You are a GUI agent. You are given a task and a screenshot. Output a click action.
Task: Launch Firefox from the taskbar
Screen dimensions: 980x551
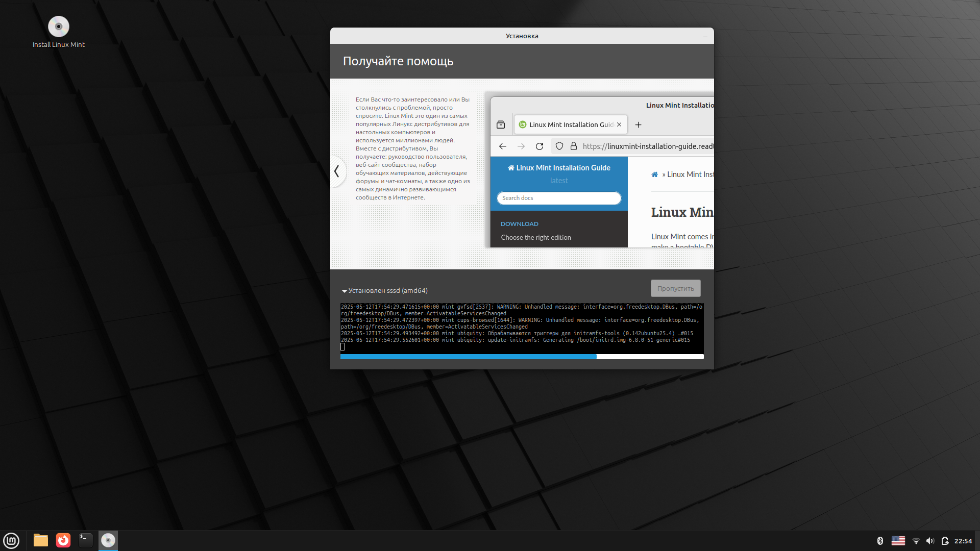tap(63, 540)
